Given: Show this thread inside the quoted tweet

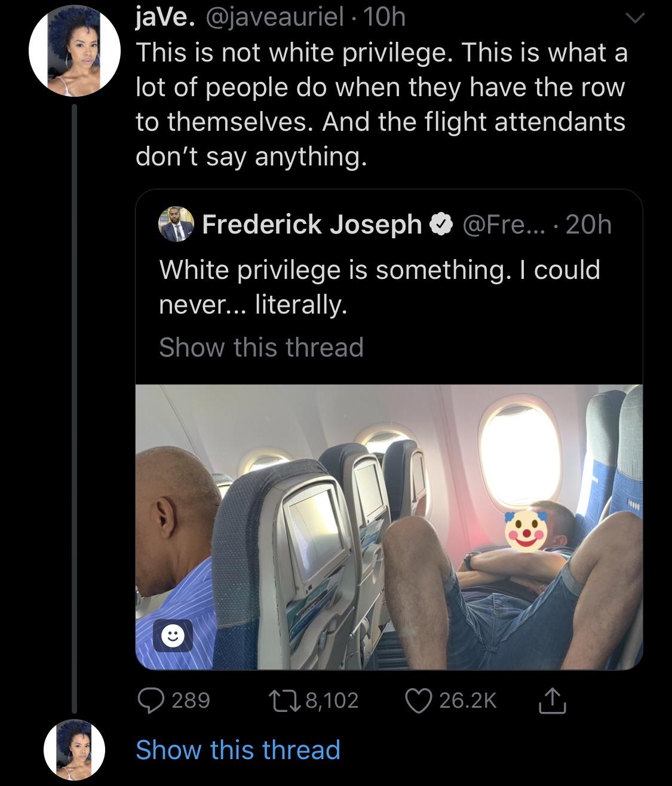Looking at the screenshot, I should [x=261, y=347].
